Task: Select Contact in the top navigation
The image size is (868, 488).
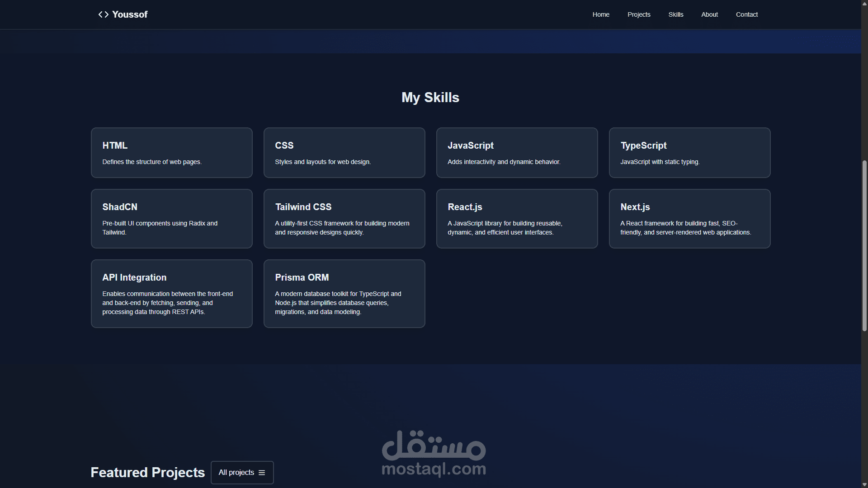Action: [746, 14]
